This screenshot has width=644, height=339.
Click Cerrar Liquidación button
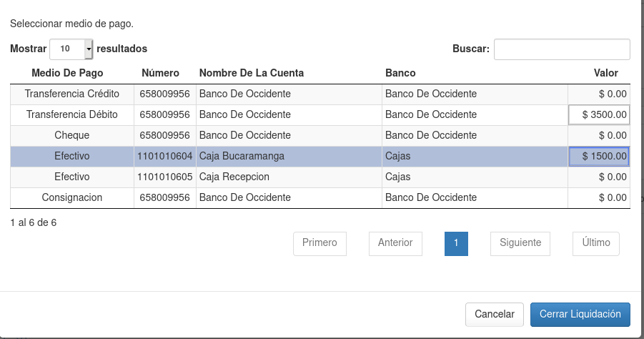point(580,314)
